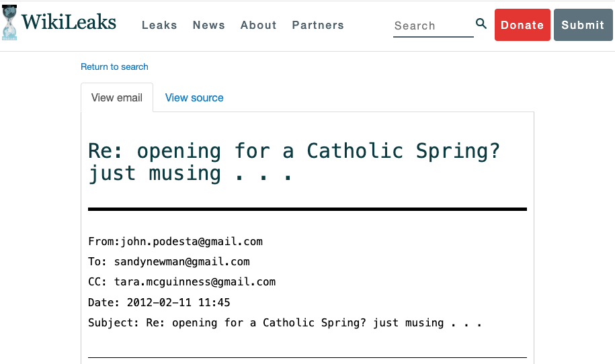Viewport: 615px width, 364px height.
Task: Click the search magnifying glass icon
Action: pos(481,24)
